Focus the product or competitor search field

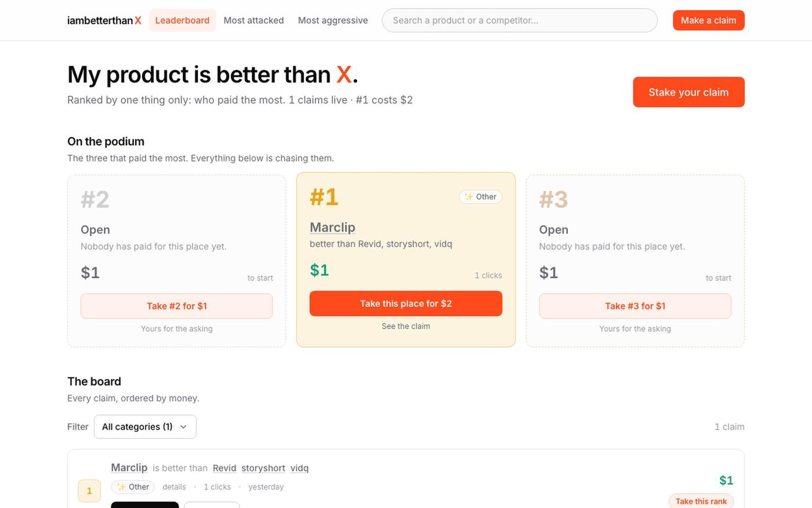pos(520,20)
